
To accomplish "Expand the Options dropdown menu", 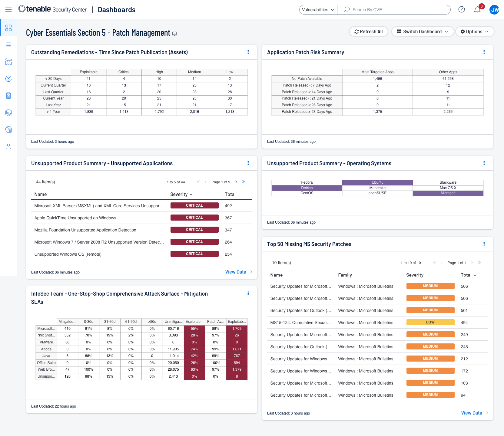I will (474, 31).
